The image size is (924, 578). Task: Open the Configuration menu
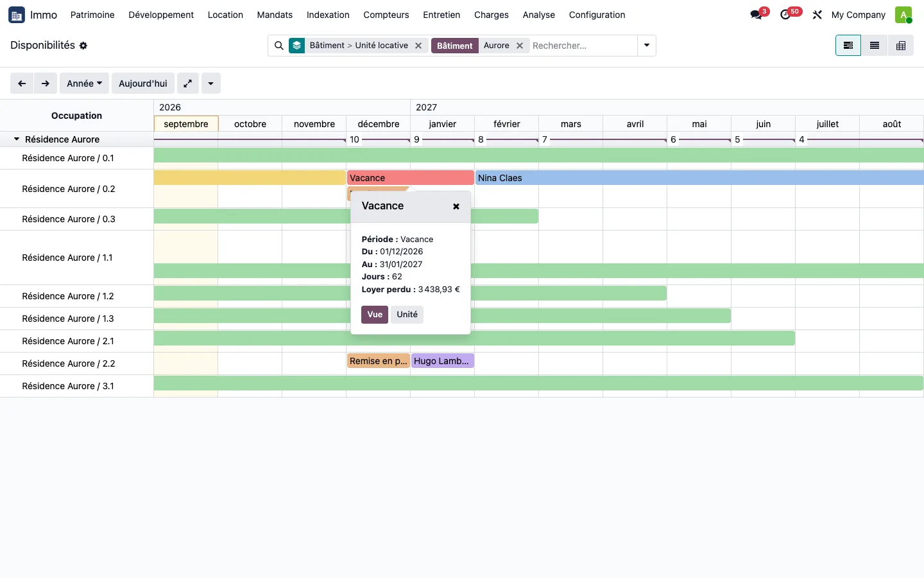597,15
